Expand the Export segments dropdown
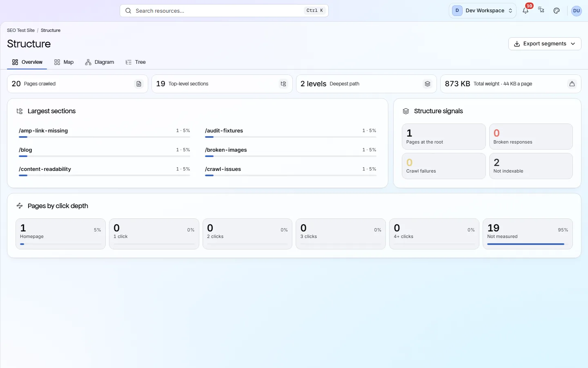 545,44
